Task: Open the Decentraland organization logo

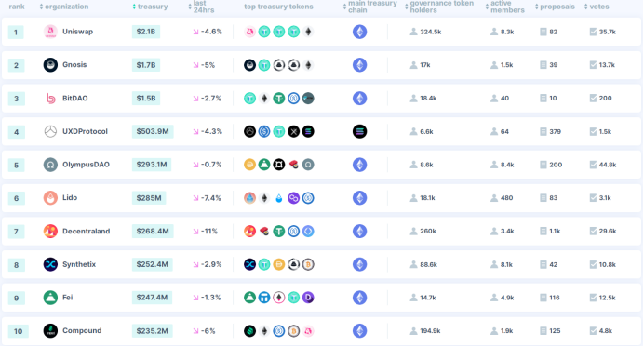Action: point(50,231)
